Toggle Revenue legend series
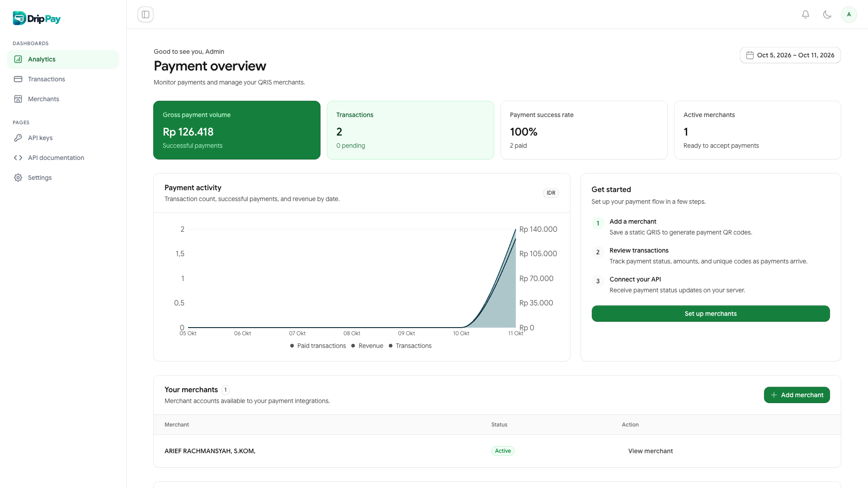 [x=367, y=346]
